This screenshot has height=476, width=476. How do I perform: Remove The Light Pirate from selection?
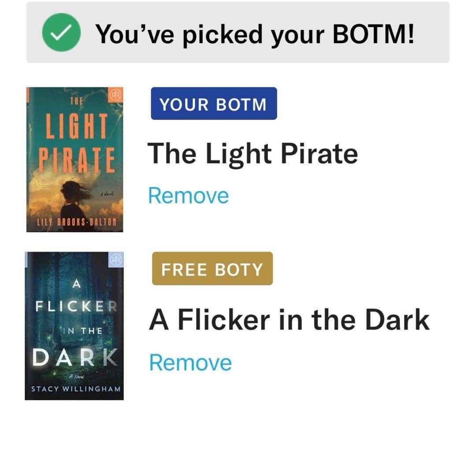188,196
